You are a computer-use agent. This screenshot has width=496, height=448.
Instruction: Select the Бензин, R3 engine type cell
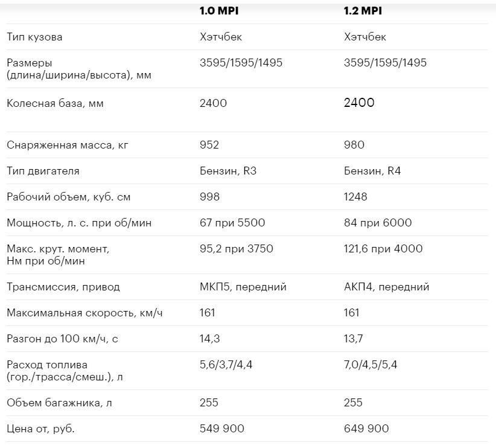pos(228,171)
